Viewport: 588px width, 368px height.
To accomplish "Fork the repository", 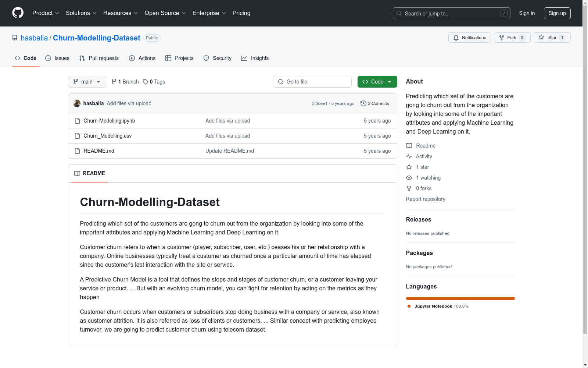I will click(512, 38).
